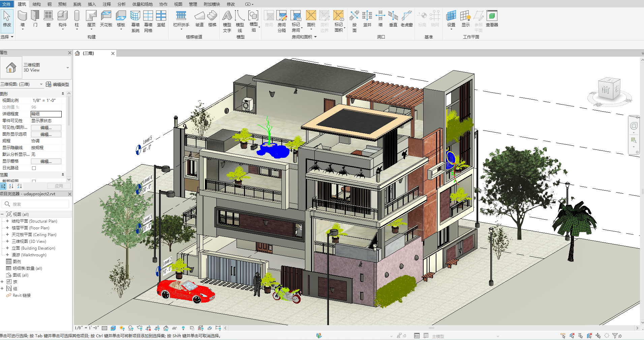
Task: Click the 屋顶 (Roof) tool icon
Action: click(91, 19)
